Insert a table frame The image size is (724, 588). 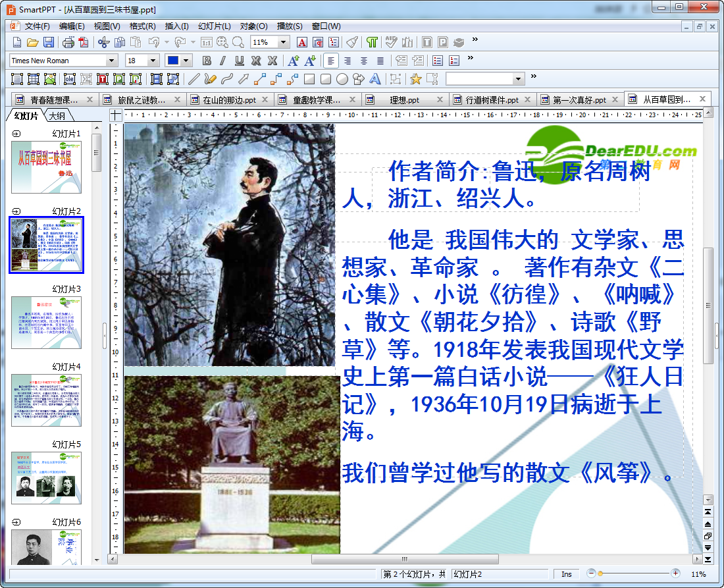34,79
